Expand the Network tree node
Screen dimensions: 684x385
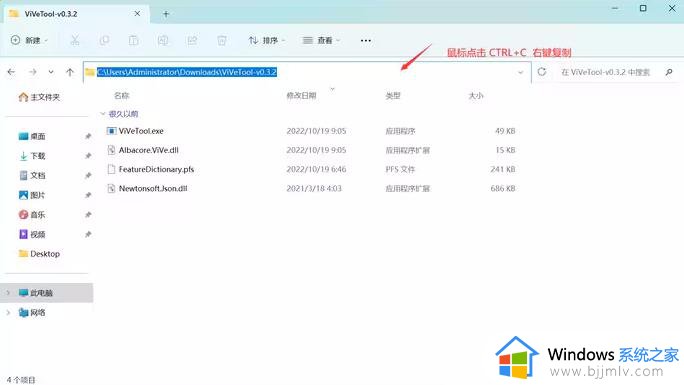(8, 313)
